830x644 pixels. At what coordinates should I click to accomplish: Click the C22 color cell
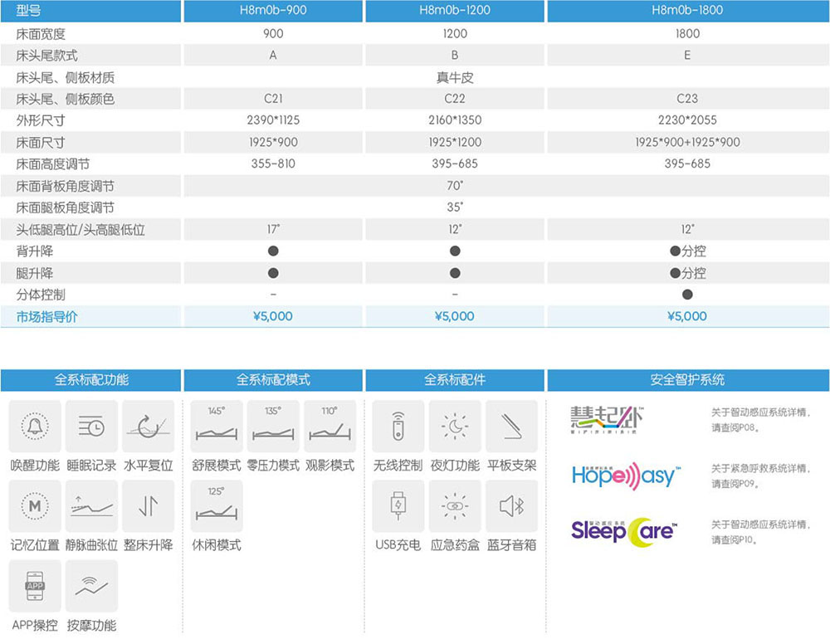[455, 99]
